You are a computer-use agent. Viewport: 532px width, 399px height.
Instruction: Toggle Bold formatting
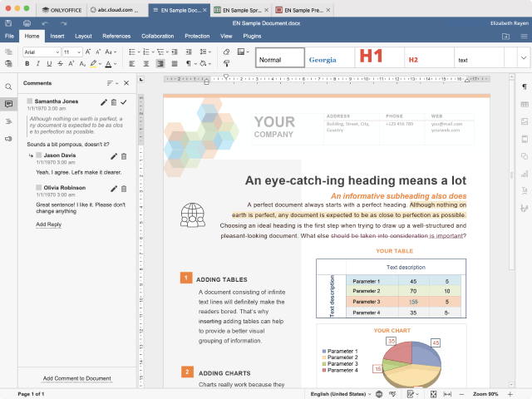[x=27, y=63]
